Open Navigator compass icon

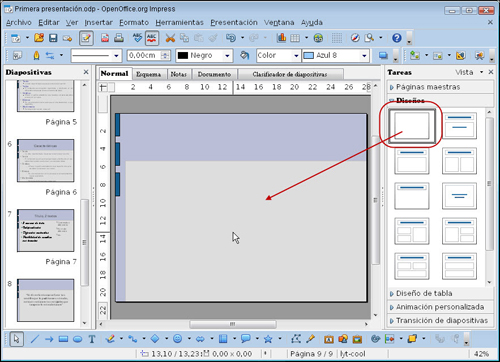(355, 38)
